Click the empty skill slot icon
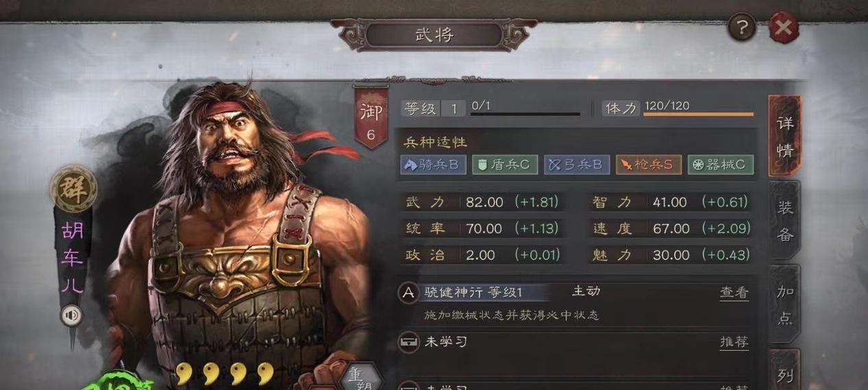This screenshot has height=390, width=868. pos(409,342)
